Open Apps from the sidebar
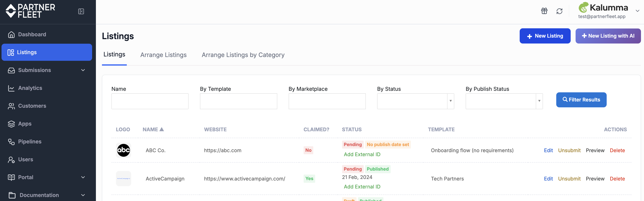Screen dimensions: 644x201 tap(47, 123)
